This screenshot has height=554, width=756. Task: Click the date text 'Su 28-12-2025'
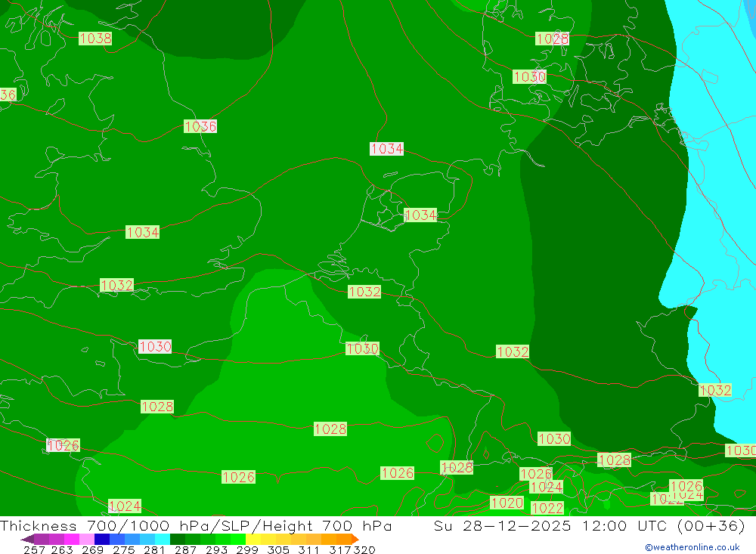tap(503, 525)
